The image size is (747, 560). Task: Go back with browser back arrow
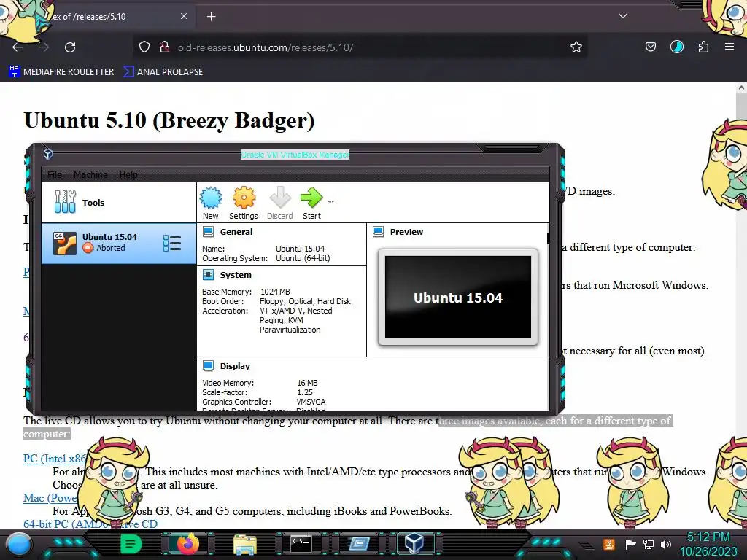tap(18, 47)
